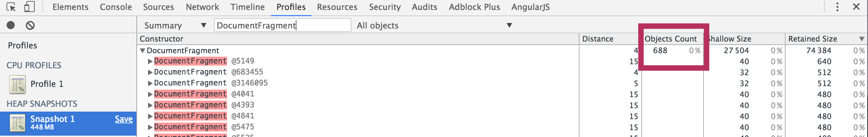
Task: Select the Snapshot 1 heap snapshot icon
Action: point(17,123)
